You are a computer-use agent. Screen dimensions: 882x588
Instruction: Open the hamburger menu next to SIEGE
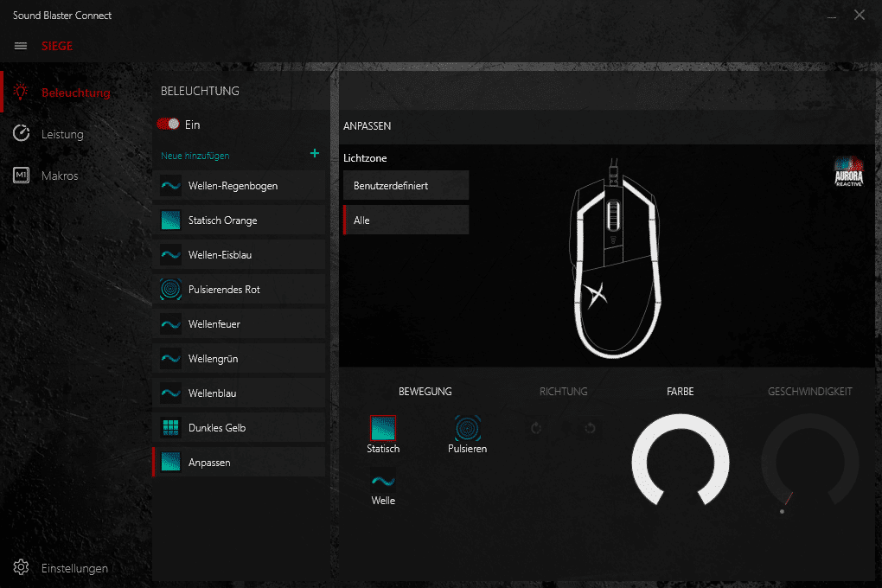pos(21,46)
